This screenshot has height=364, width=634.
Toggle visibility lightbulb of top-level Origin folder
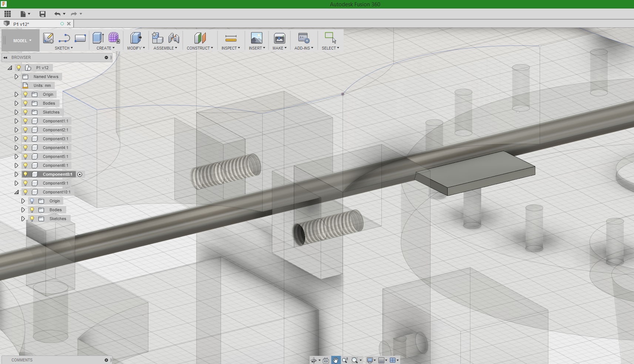pyautogui.click(x=25, y=94)
